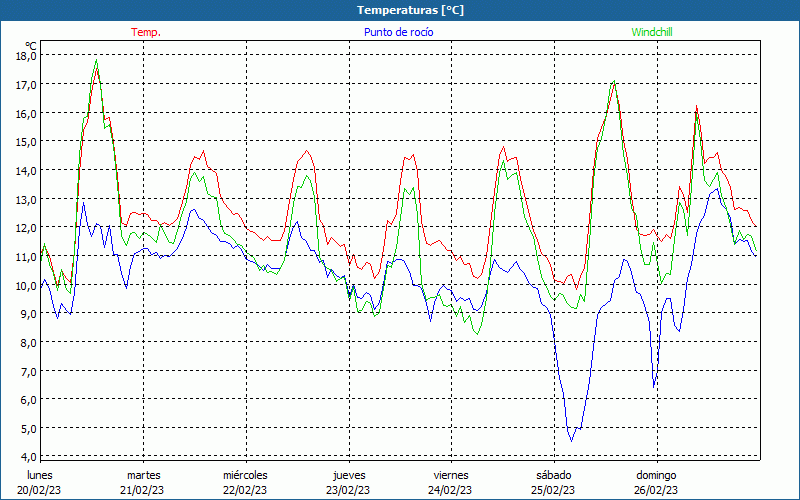
Task: Click the 12,0 y-axis value
Action: click(x=26, y=228)
